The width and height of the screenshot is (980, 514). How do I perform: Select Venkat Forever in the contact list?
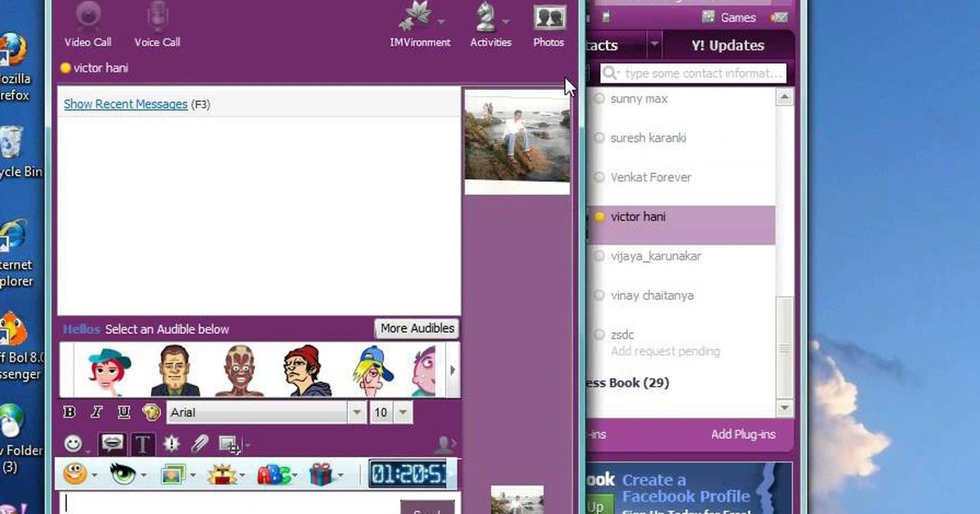pyautogui.click(x=650, y=177)
